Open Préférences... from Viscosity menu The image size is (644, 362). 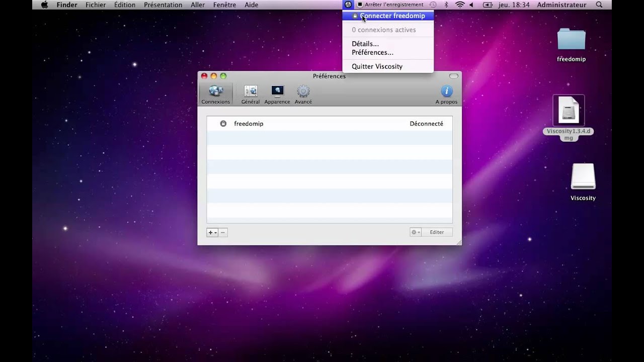pyautogui.click(x=372, y=52)
